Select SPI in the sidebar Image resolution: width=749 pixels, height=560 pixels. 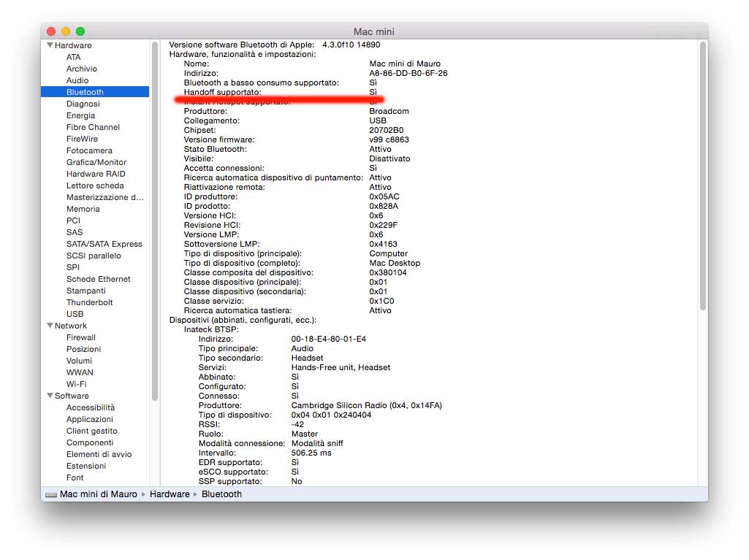coord(72,267)
